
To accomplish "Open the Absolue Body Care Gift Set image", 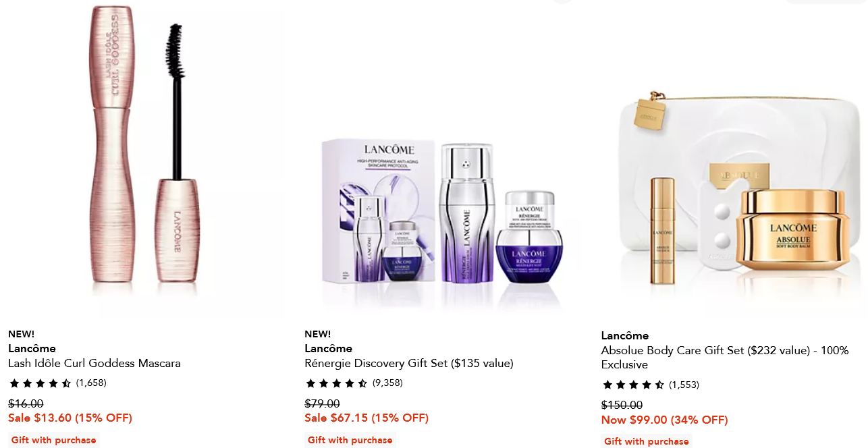I will [x=732, y=196].
